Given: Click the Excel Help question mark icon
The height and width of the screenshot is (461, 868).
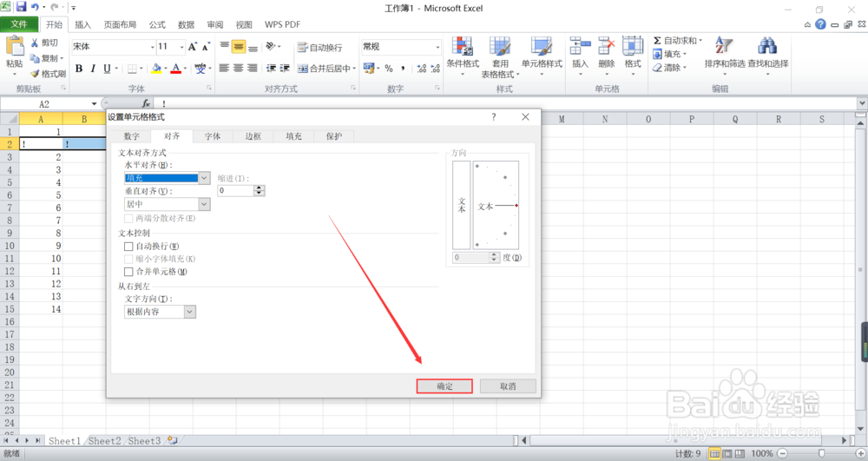Looking at the screenshot, I should 820,24.
